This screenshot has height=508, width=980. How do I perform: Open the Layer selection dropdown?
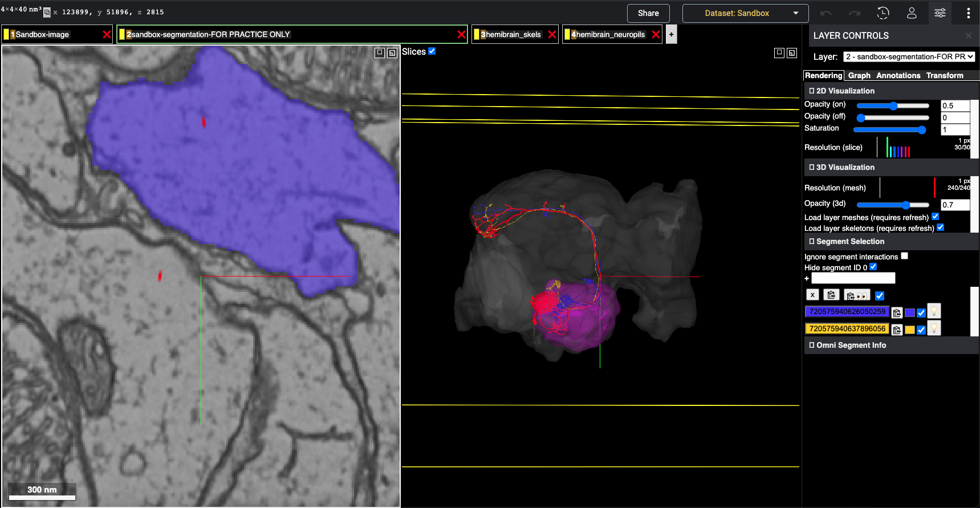(x=909, y=56)
